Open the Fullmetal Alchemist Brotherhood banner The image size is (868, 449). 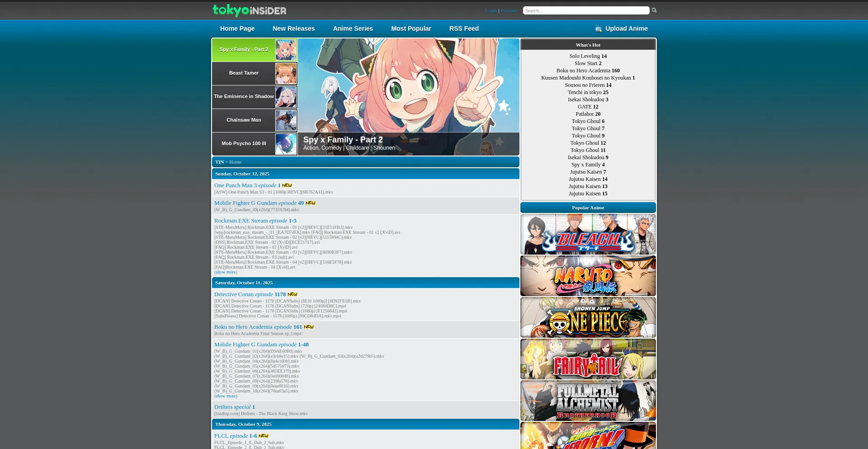coord(588,401)
